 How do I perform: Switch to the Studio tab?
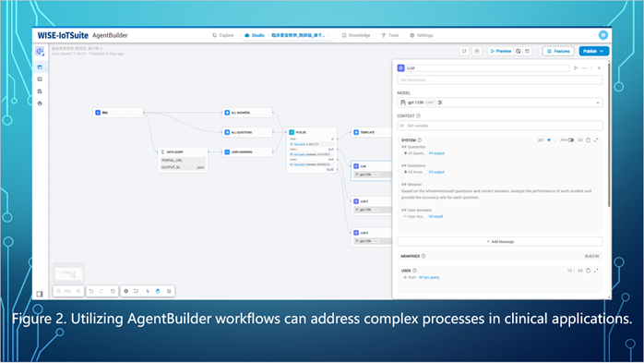(255, 35)
